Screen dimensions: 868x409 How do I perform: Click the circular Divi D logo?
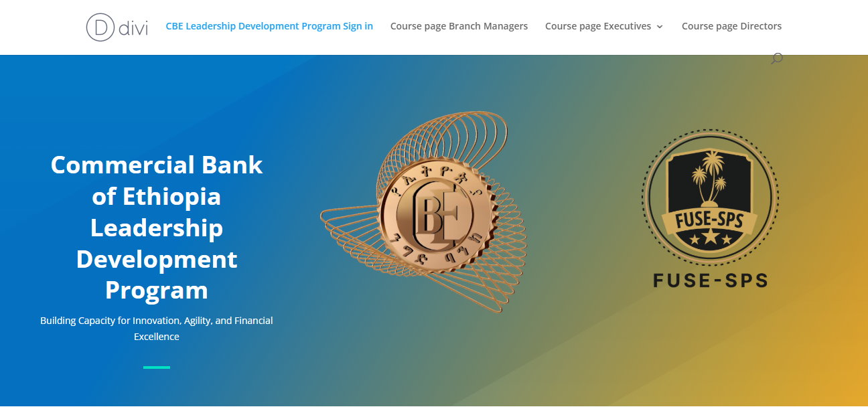tap(100, 27)
